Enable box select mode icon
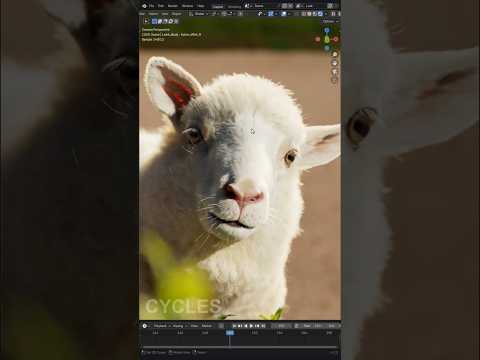480x360 pixels. click(x=154, y=21)
